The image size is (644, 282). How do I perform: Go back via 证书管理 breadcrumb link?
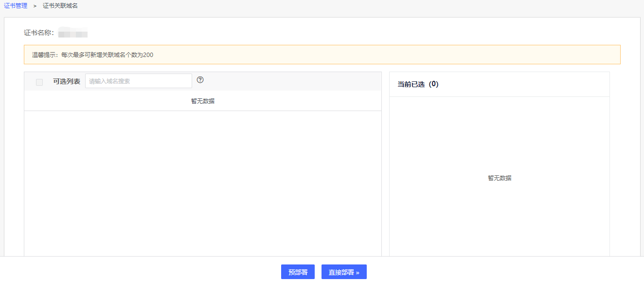16,6
